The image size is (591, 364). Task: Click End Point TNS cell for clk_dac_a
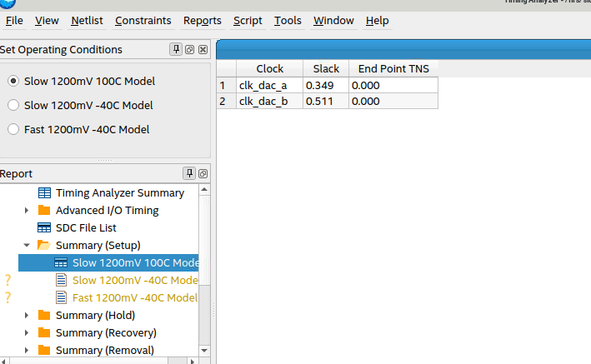[393, 85]
